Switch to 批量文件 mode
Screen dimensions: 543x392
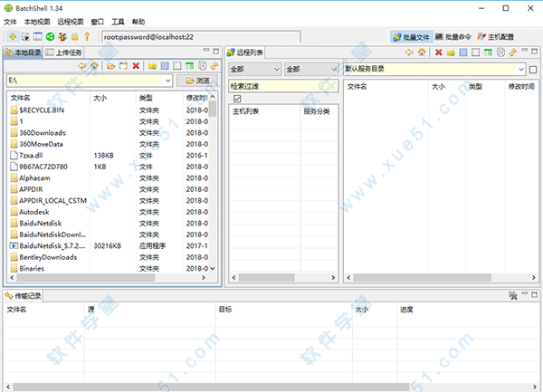pos(412,37)
